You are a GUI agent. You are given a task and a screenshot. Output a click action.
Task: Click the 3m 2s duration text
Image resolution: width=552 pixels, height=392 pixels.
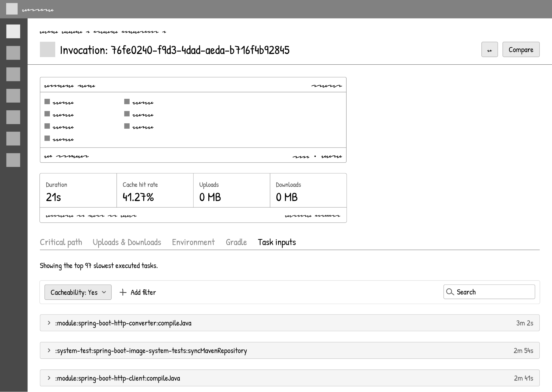pos(525,323)
